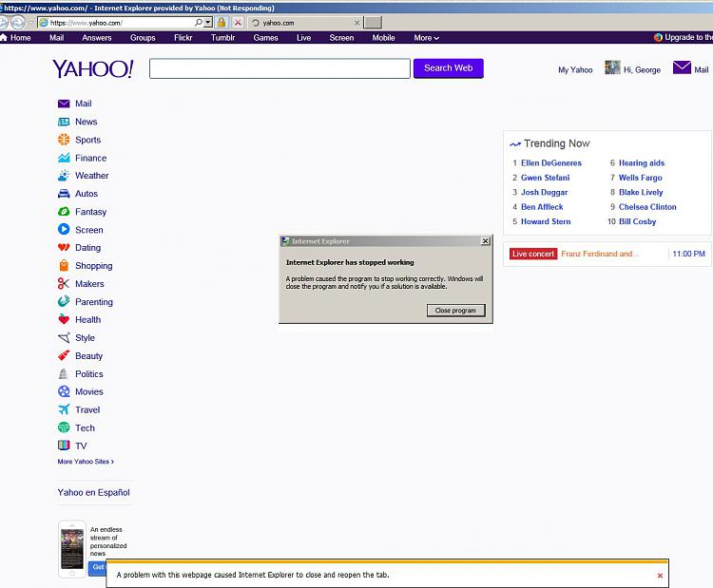Close the Internet Explorer error dialog
713x588 pixels.
(485, 241)
